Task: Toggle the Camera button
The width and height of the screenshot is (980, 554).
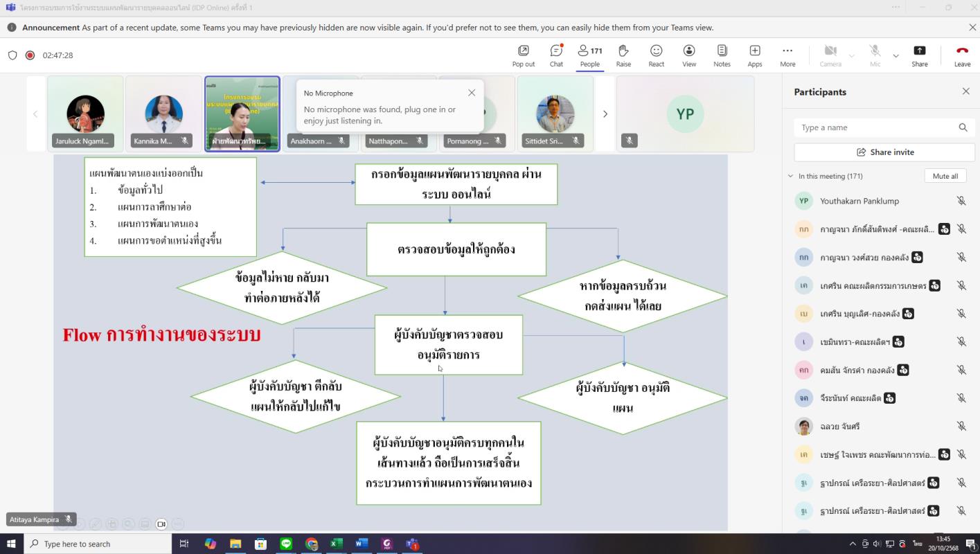Action: pyautogui.click(x=830, y=55)
